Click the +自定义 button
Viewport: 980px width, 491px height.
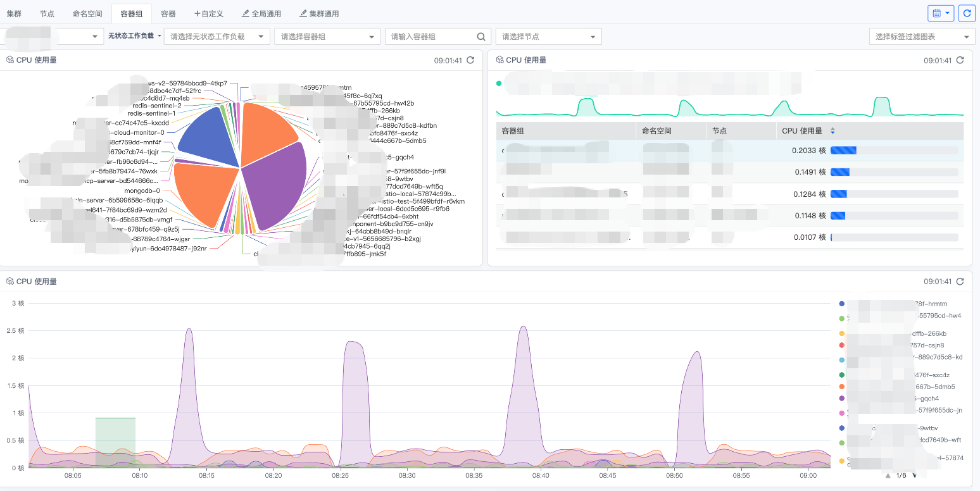209,13
